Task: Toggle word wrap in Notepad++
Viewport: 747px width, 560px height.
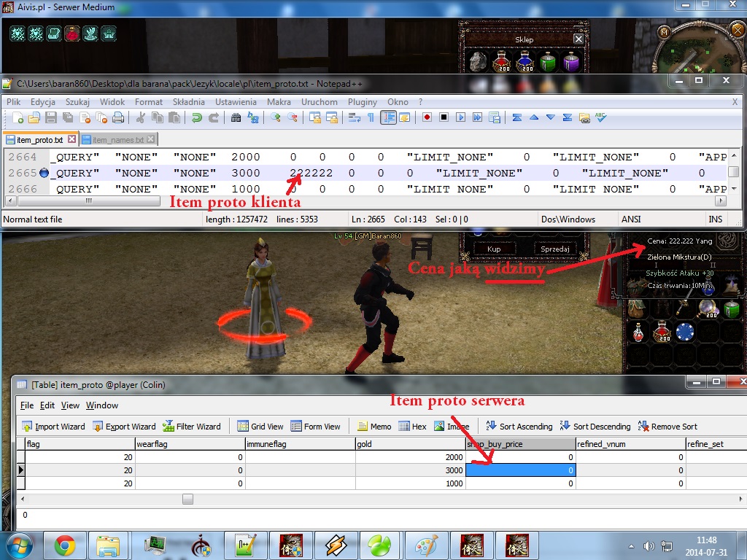Action: coord(354,117)
